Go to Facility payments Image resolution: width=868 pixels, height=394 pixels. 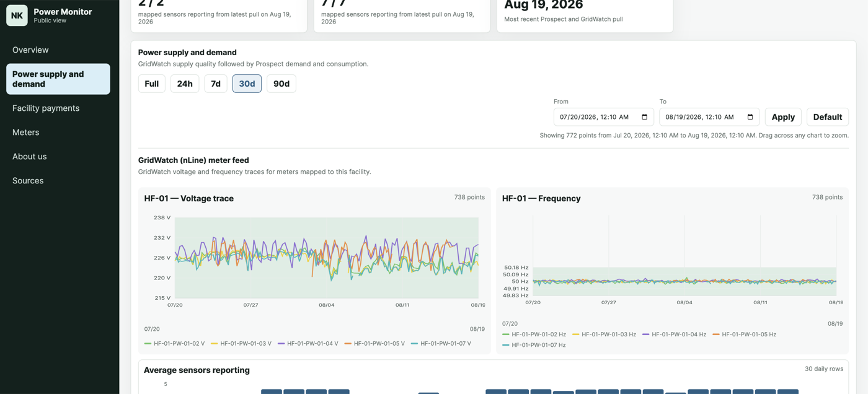[x=58, y=108]
